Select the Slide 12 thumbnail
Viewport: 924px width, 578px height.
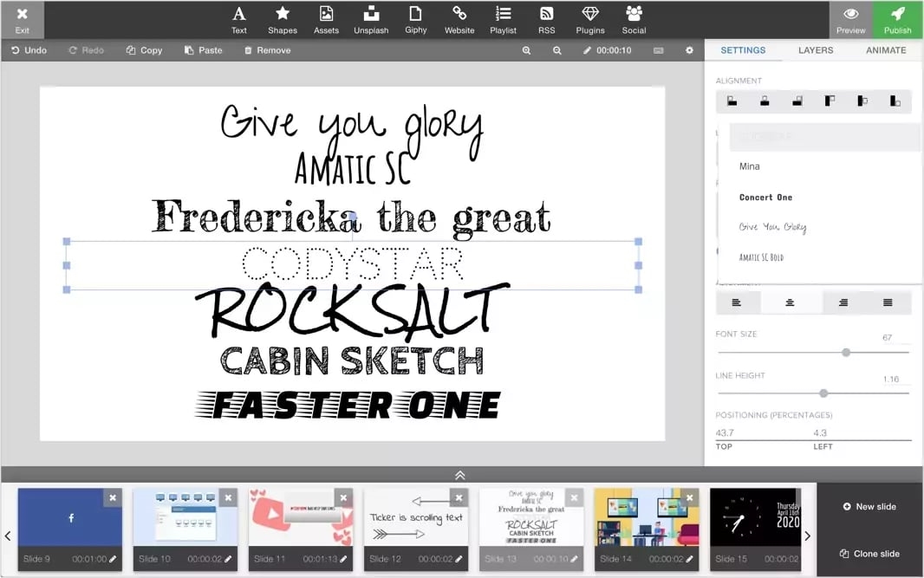click(416, 517)
